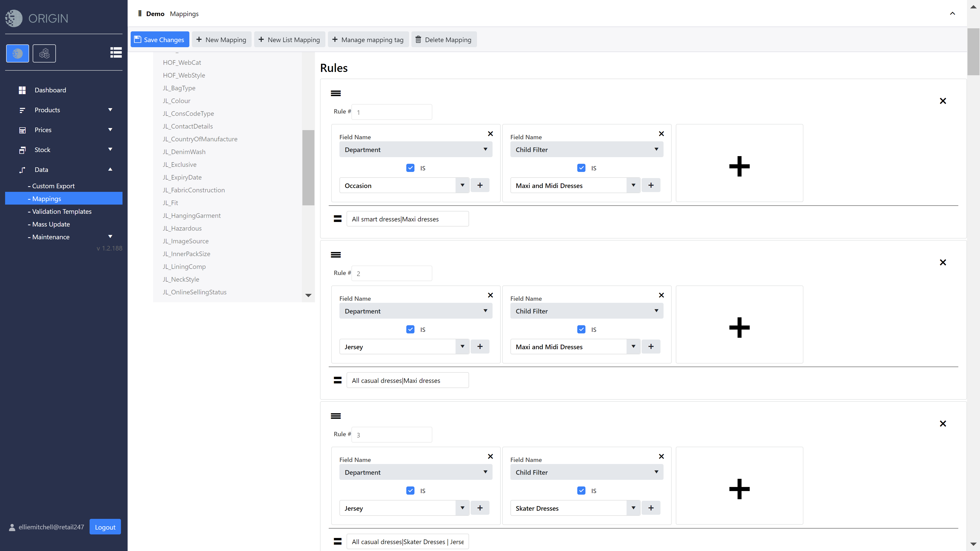This screenshot has height=551, width=980.
Task: Click the large plus to add a Rule 1 condition
Action: pos(739,166)
